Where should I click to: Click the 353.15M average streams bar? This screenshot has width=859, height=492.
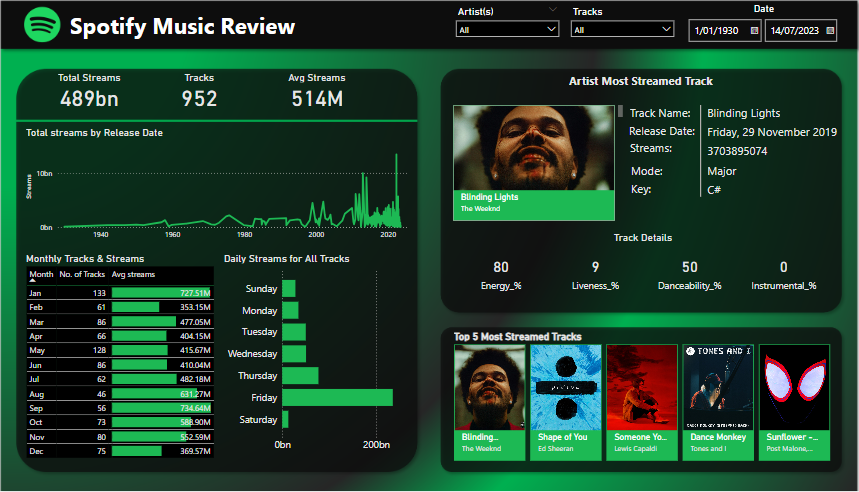click(x=135, y=307)
